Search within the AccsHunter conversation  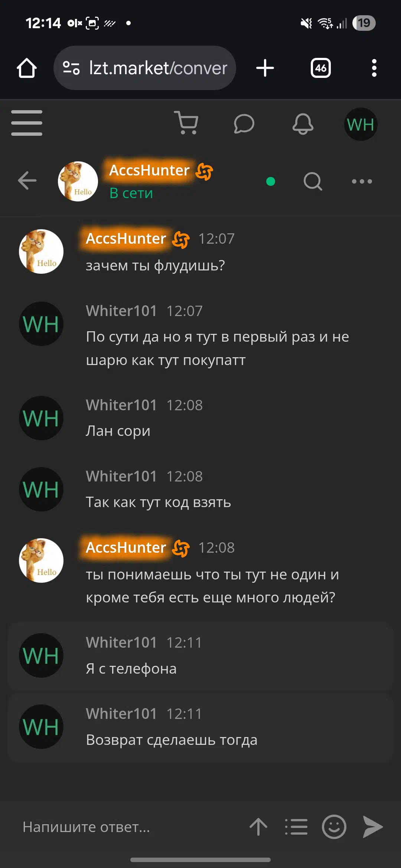point(313,181)
